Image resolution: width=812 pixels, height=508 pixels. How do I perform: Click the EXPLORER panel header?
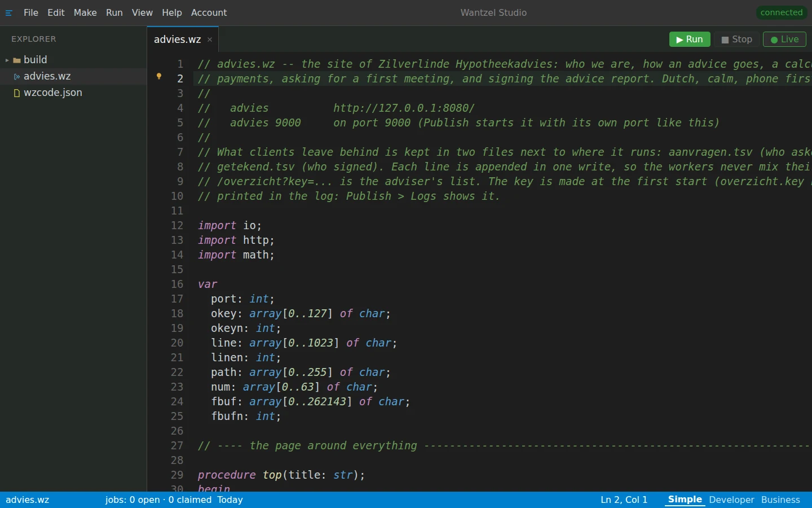[x=34, y=39]
